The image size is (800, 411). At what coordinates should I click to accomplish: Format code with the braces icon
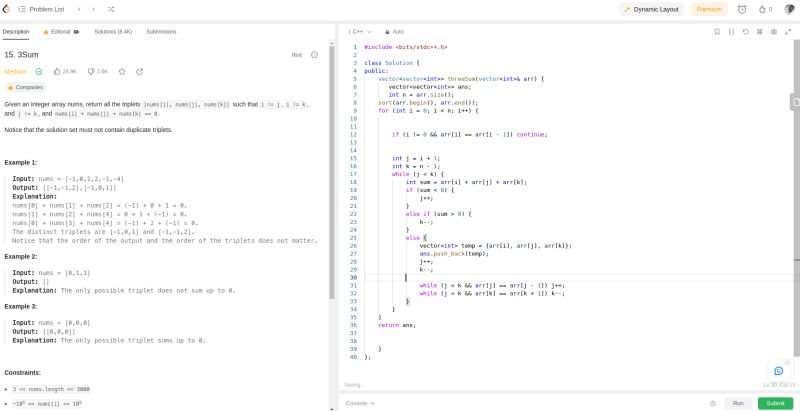point(731,32)
